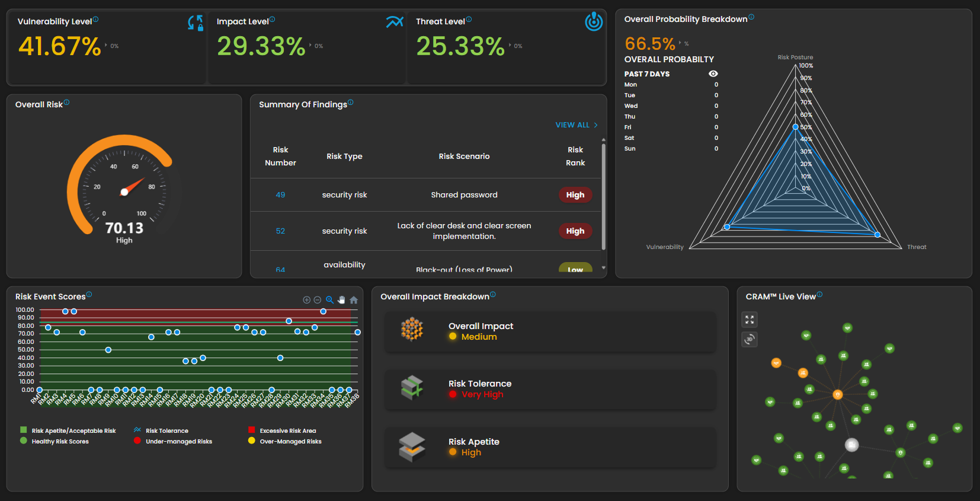Click the Risk Tolerance Very High card
Screen dimensions: 980x501
point(550,389)
